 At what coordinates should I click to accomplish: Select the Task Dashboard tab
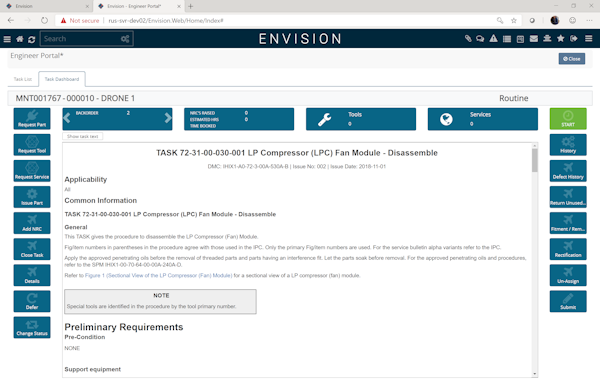(x=62, y=79)
